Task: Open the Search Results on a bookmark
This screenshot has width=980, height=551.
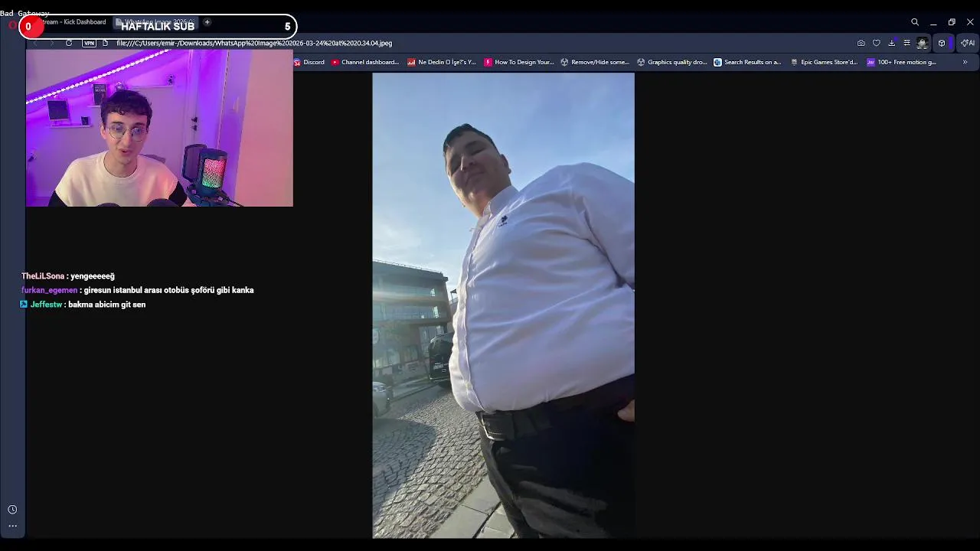Action: pos(747,62)
